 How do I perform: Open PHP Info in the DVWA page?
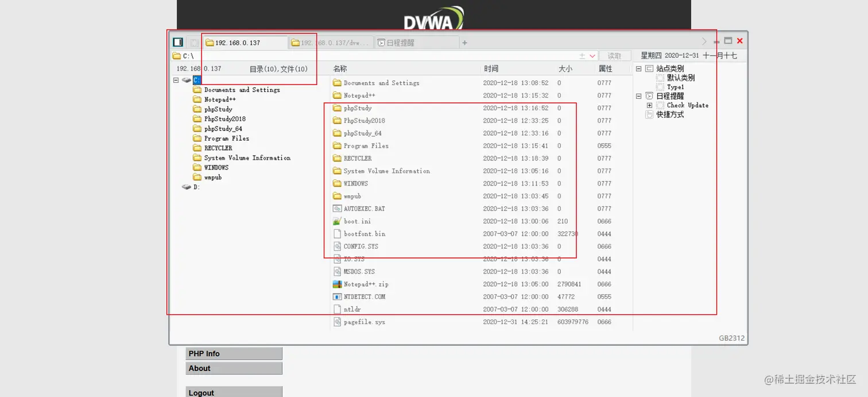coord(234,353)
